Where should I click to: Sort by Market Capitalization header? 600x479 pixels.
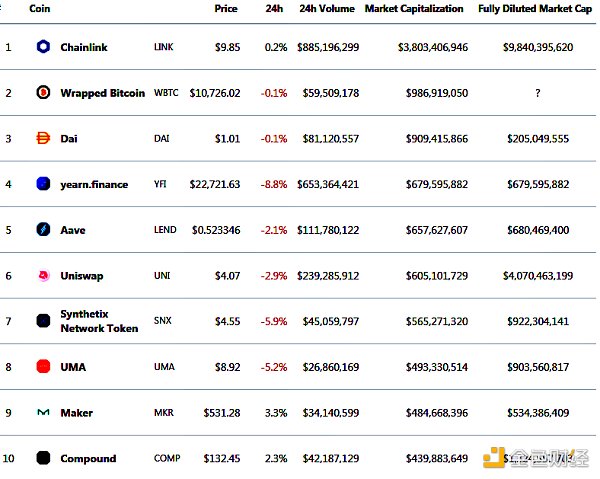(414, 9)
